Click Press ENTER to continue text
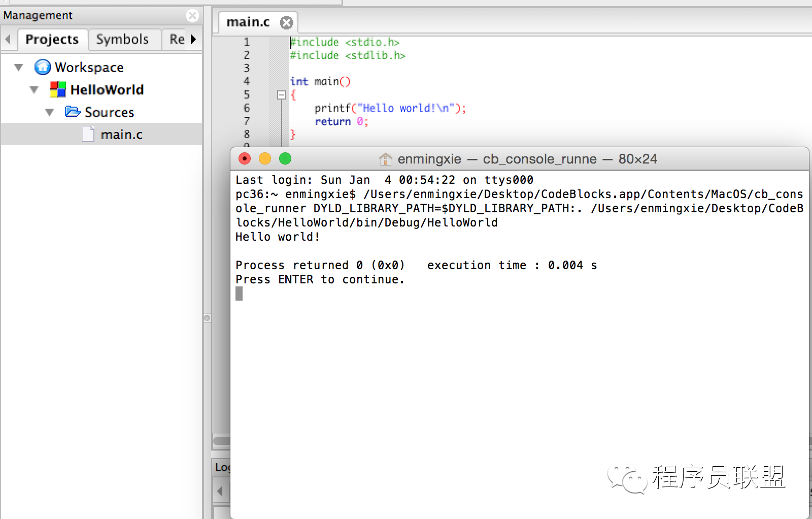Screen dimensions: 812x519 [320, 279]
